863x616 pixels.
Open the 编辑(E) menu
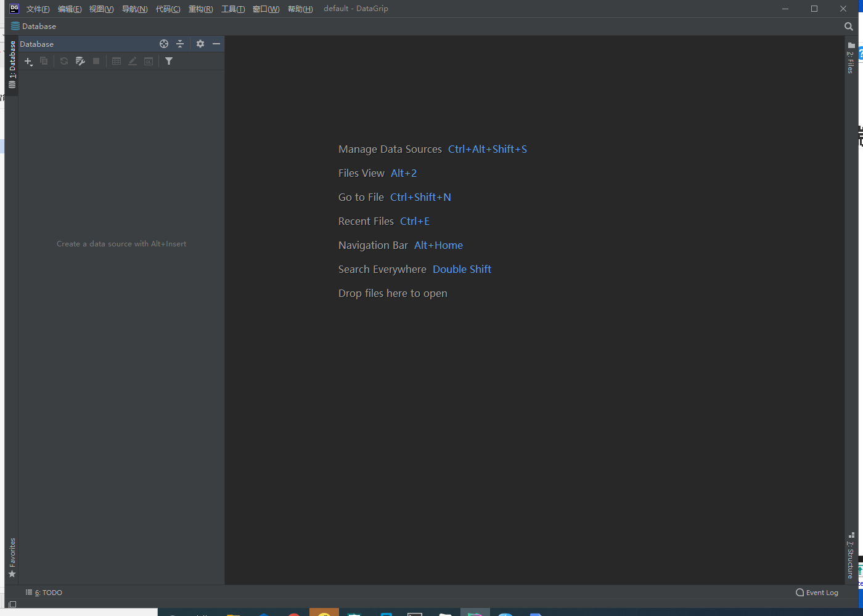pyautogui.click(x=70, y=9)
